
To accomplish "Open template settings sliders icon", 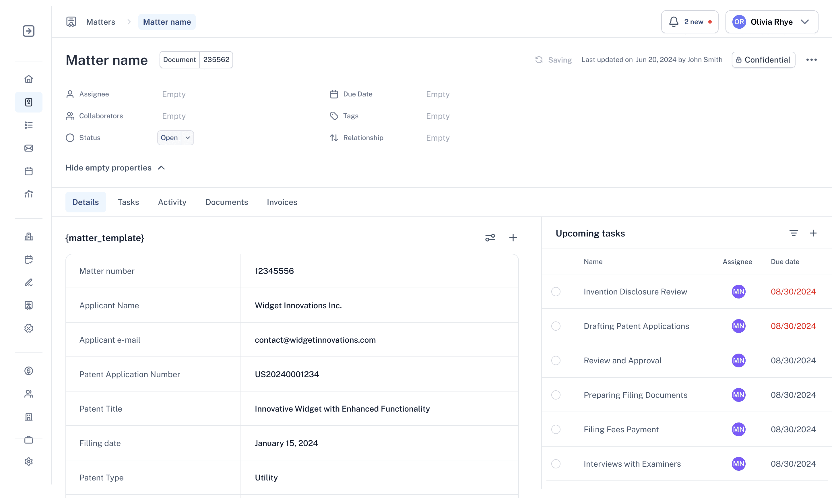I will pos(490,238).
